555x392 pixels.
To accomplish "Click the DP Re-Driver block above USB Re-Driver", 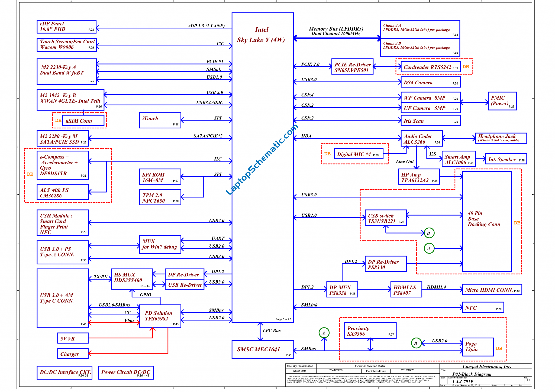I will click(x=185, y=274).
